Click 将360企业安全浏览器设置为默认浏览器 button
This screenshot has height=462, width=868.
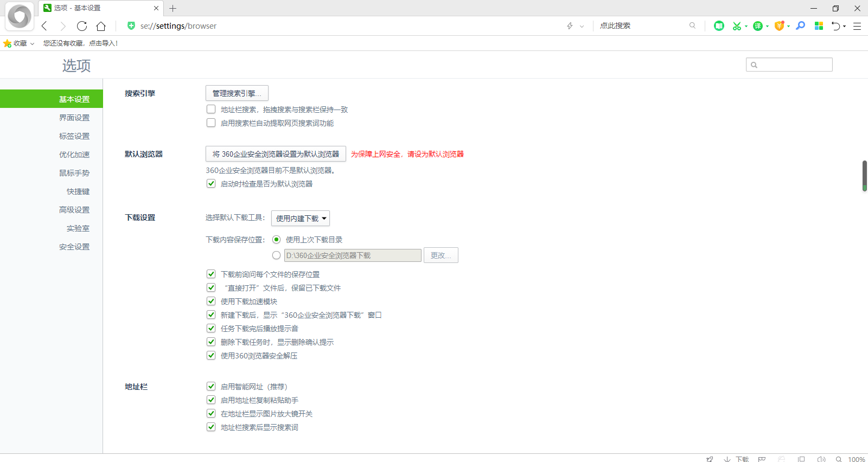276,154
